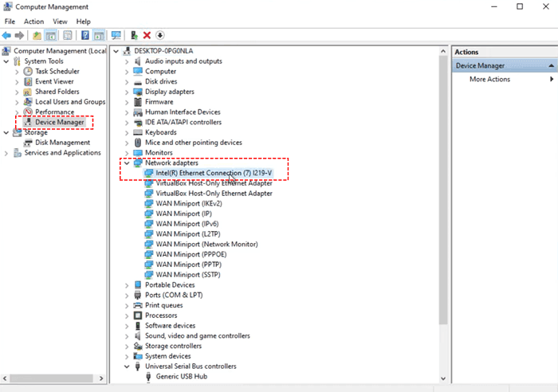
Task: Collapse the DESKTOP-0PG0NLA root node
Action: 116,51
